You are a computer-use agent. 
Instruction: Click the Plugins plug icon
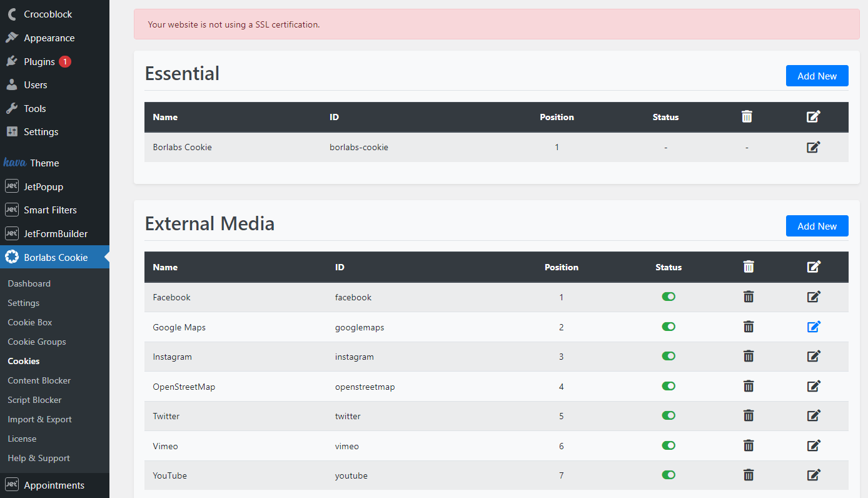click(11, 61)
